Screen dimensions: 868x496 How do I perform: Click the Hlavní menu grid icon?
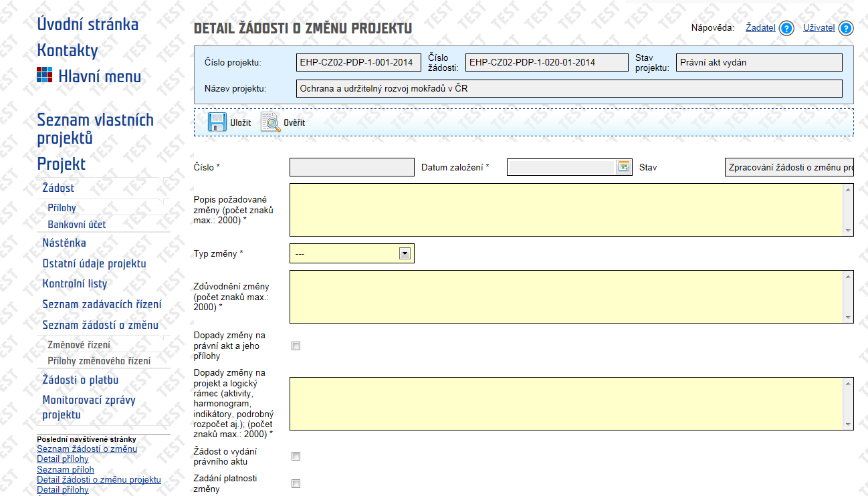tap(44, 75)
